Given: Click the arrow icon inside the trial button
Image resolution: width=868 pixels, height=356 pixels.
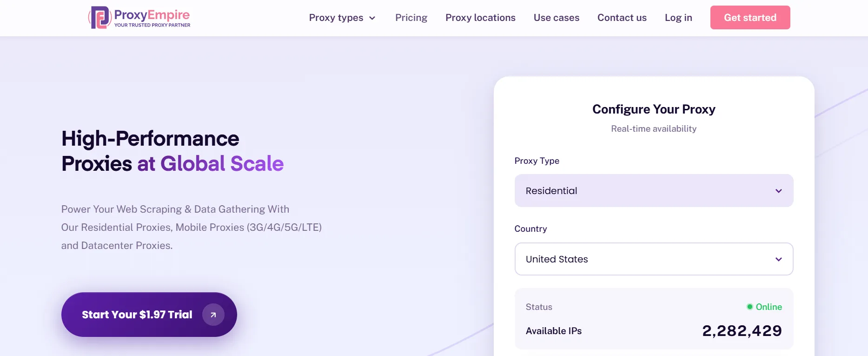Looking at the screenshot, I should [213, 315].
